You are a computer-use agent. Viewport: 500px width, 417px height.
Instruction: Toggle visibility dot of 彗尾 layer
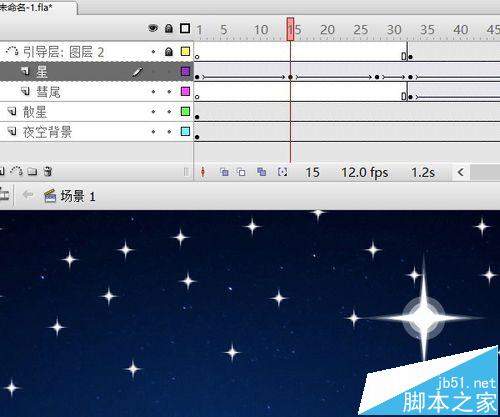point(153,92)
